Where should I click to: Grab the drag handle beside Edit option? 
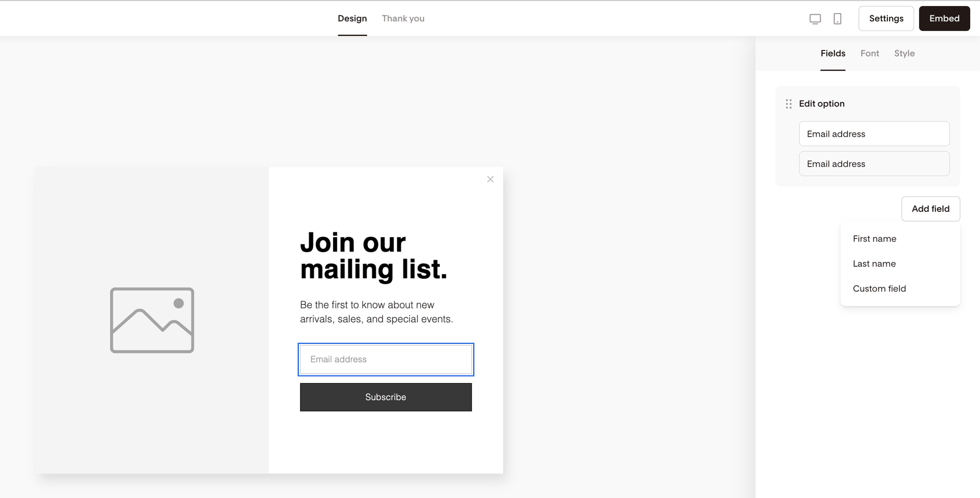[x=789, y=104]
